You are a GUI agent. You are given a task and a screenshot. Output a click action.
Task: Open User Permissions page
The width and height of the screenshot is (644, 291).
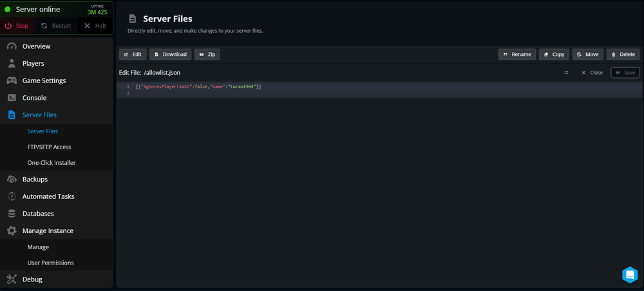point(50,263)
